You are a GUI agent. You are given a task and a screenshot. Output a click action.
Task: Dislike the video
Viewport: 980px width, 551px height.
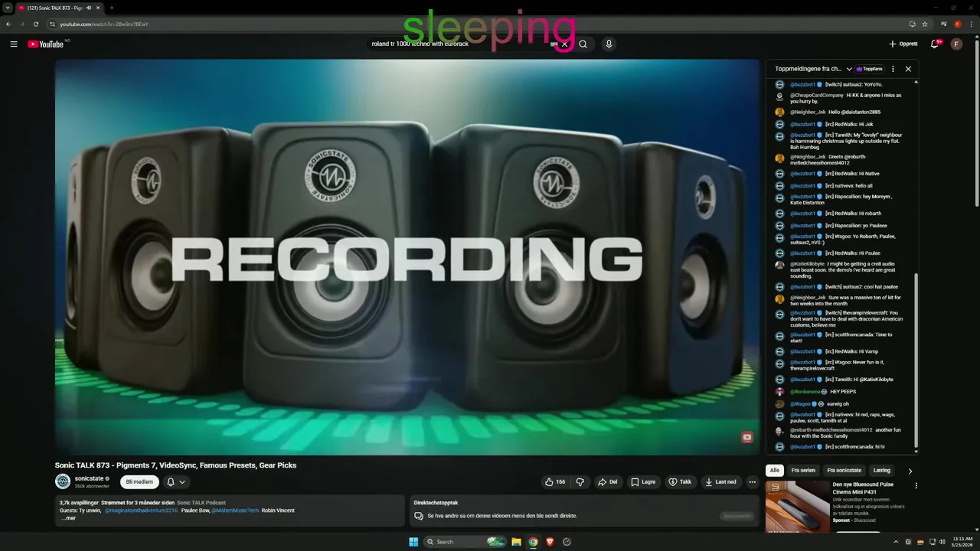tap(580, 482)
